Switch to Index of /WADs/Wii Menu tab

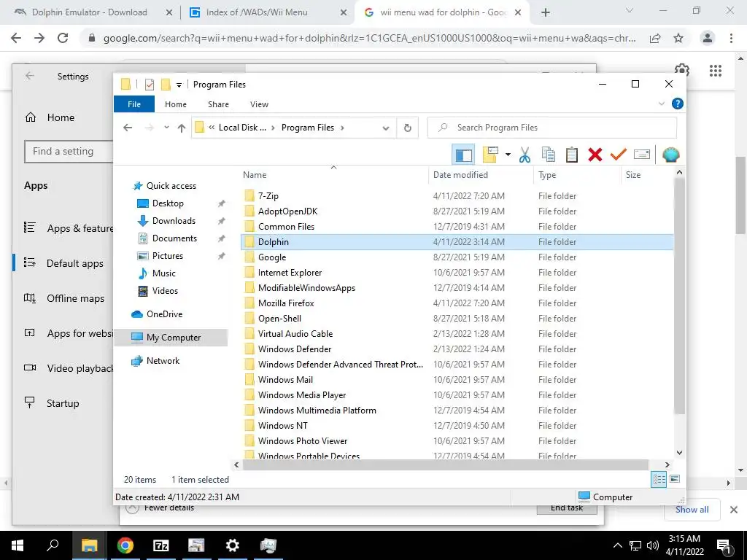(x=257, y=12)
